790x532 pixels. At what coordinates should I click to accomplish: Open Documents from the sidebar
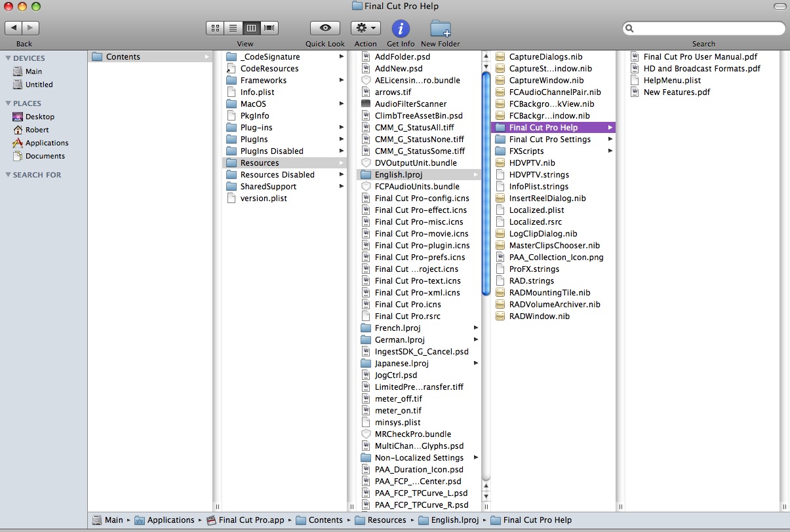pyautogui.click(x=39, y=156)
